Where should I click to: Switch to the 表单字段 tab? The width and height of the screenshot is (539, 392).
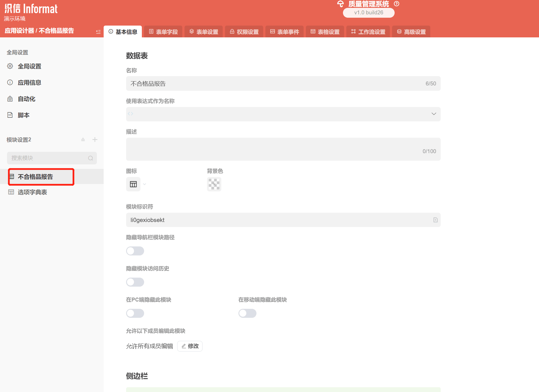click(x=163, y=32)
